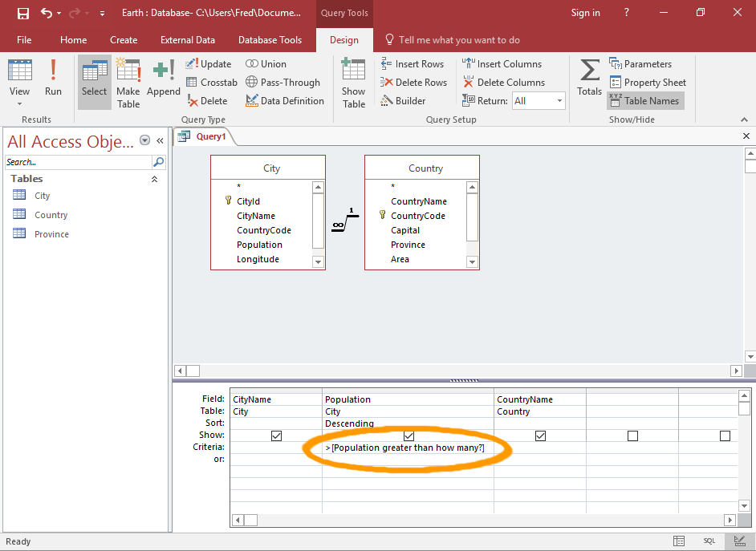Collapse the Tables group in navigation pane
The height and width of the screenshot is (551, 756).
click(155, 179)
